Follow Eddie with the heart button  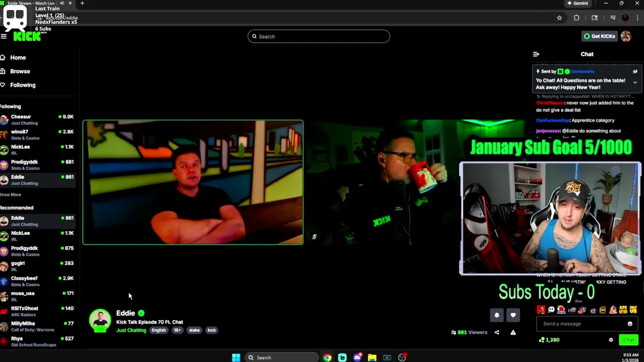513,315
